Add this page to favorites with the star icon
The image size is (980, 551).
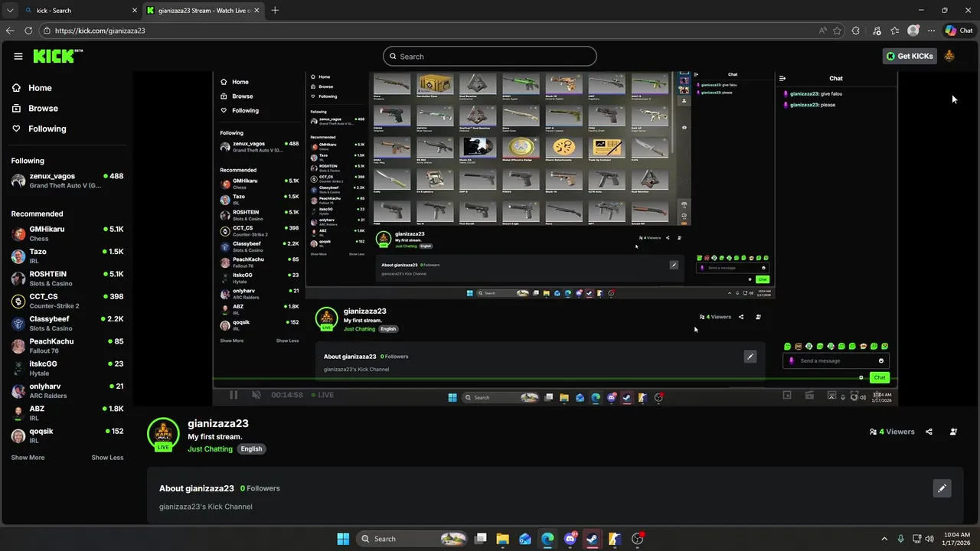(x=837, y=31)
